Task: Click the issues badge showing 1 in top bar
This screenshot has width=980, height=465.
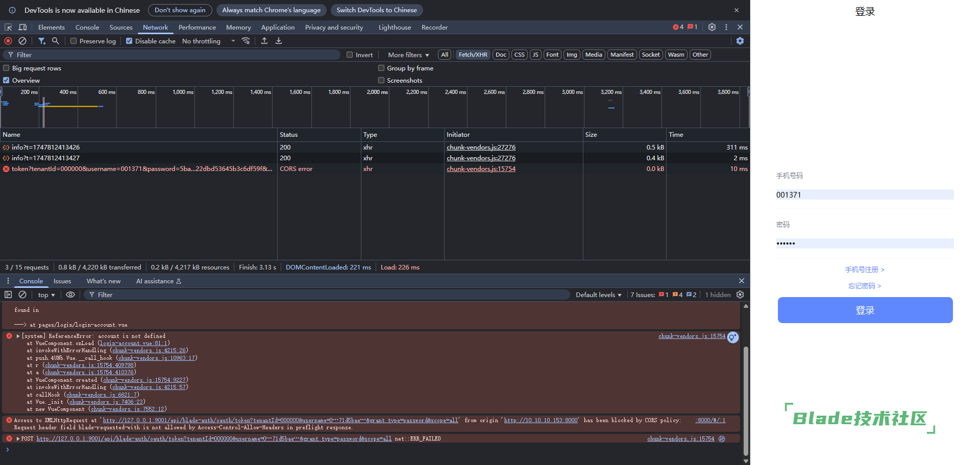Action: (693, 27)
